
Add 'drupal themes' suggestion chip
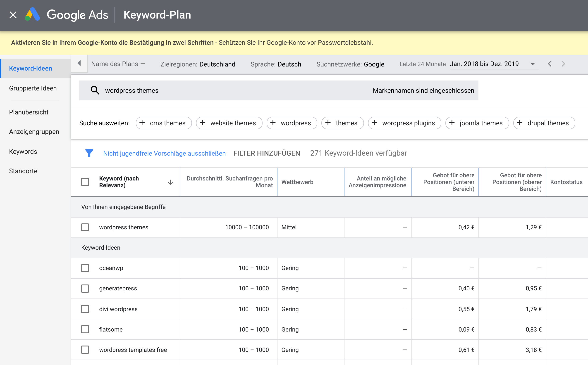544,123
